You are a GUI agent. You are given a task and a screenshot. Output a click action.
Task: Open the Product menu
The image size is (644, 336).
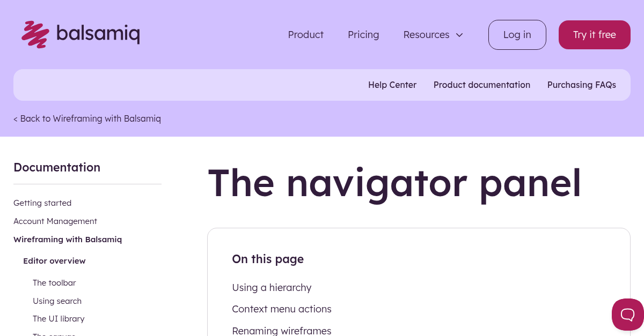pos(305,34)
